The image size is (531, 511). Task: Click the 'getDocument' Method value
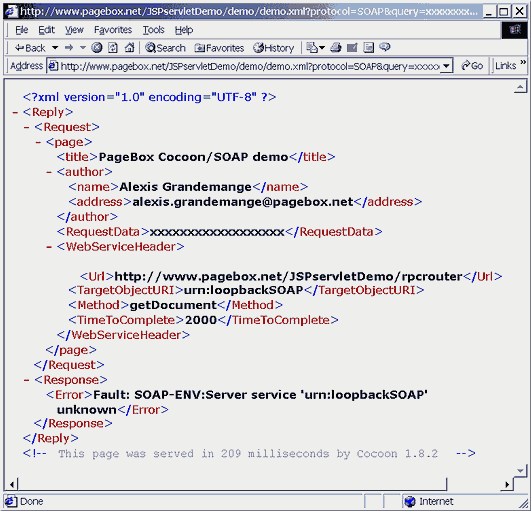[x=173, y=305]
